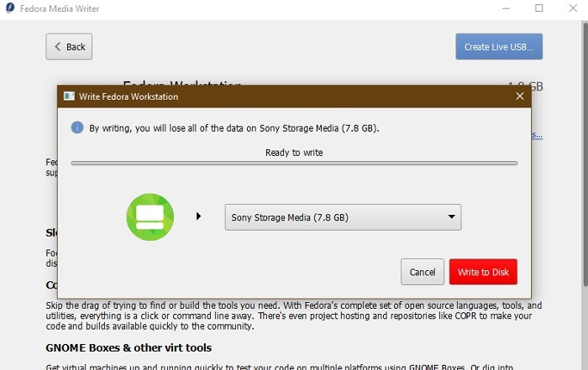Click the blue info icon in the dialog
This screenshot has width=588, height=370.
coord(77,128)
